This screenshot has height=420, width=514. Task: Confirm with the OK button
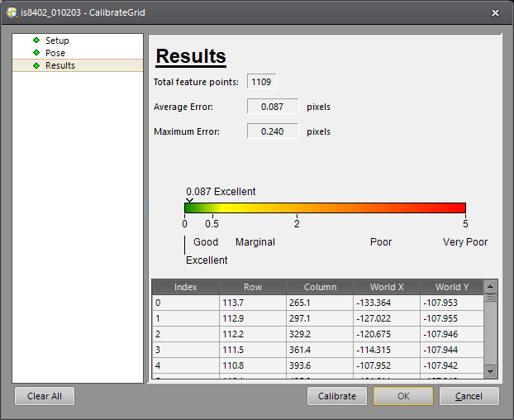coord(403,396)
